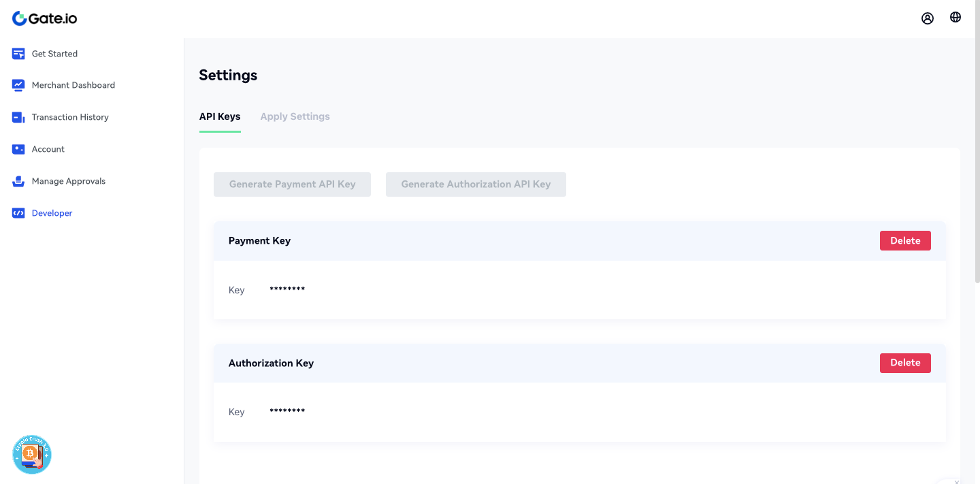
Task: Open the user profile icon
Action: click(928, 18)
